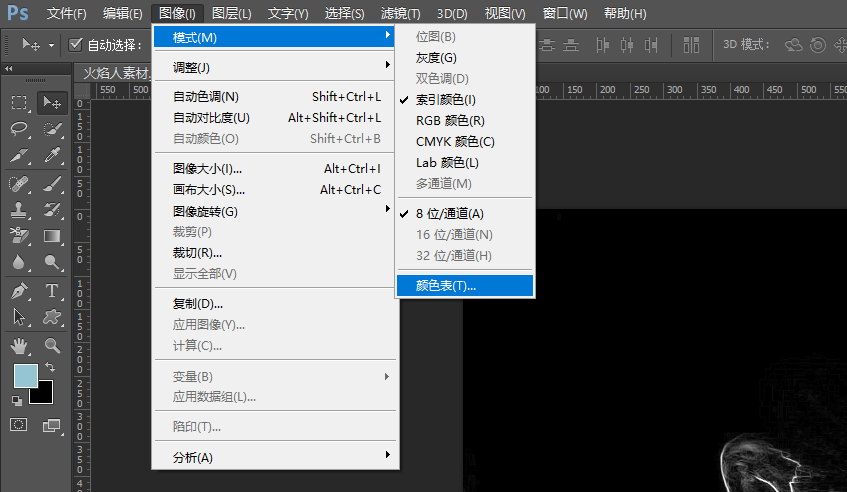Click the 3D roll icon in options bar
This screenshot has height=492, width=847.
818,45
